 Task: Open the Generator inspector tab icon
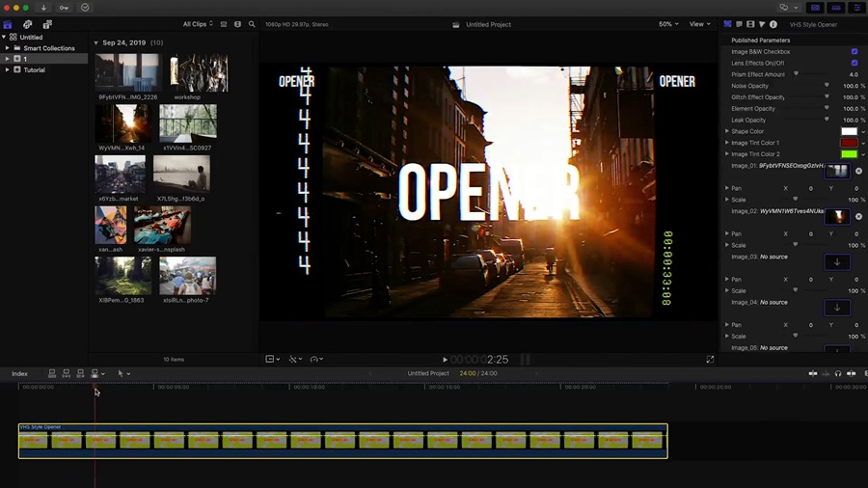coord(727,24)
